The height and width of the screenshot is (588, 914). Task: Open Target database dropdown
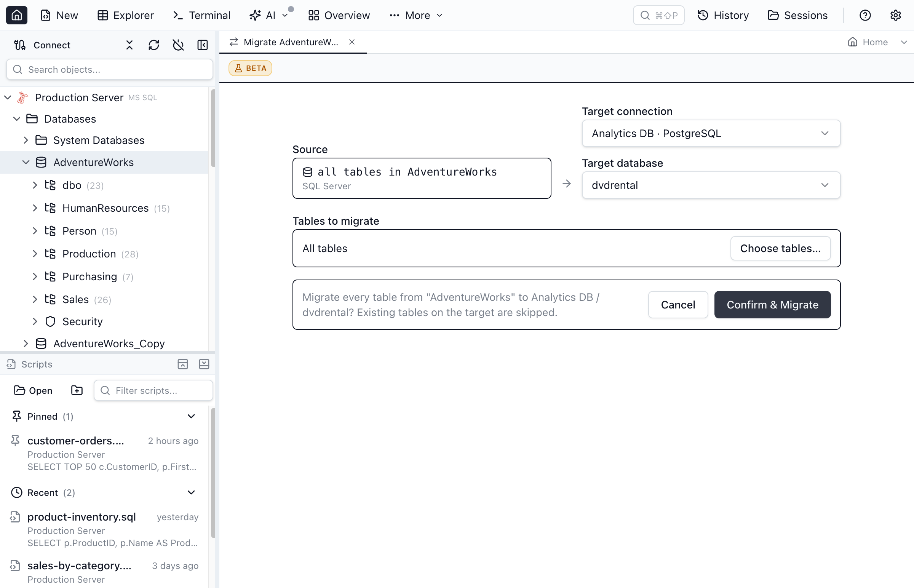(711, 185)
